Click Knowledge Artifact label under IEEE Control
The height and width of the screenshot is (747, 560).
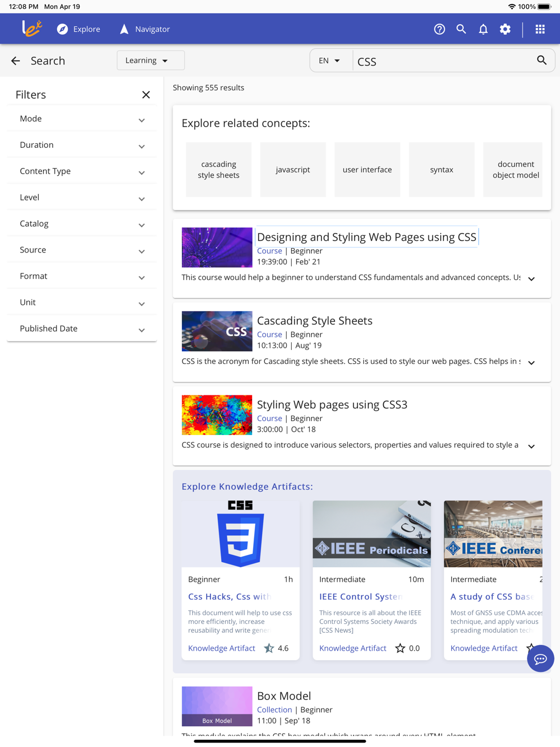pos(353,648)
